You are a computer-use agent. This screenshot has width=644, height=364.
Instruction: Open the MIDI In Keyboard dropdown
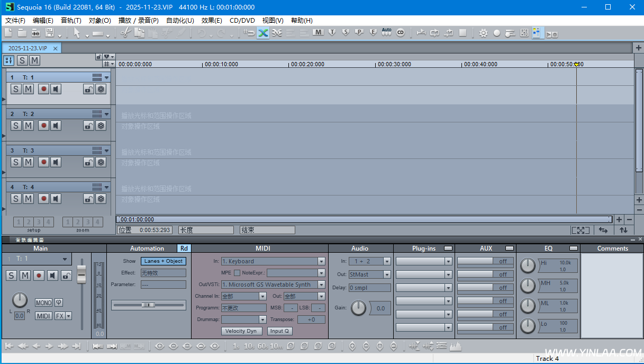pos(321,261)
